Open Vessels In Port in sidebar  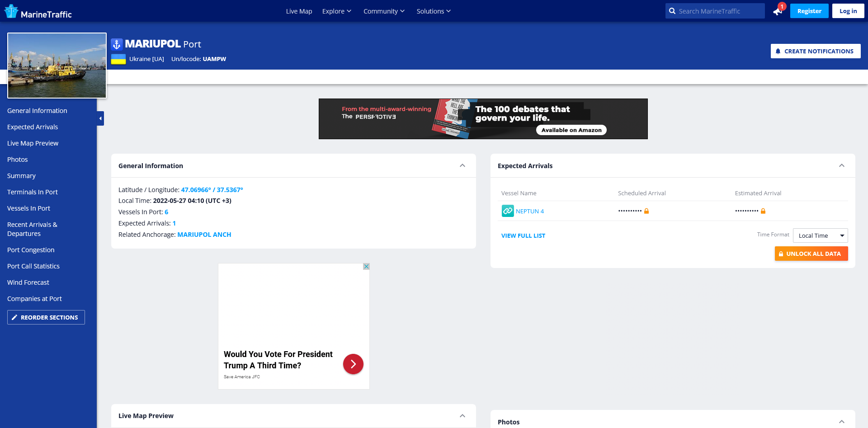click(x=28, y=208)
